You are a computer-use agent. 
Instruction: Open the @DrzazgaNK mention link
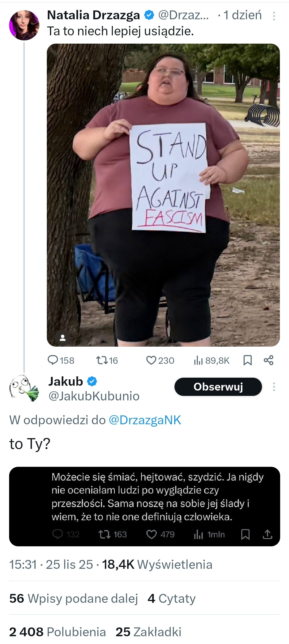click(145, 420)
